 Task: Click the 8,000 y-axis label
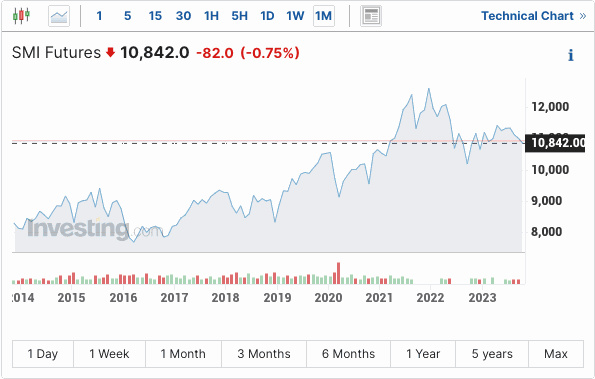point(546,231)
